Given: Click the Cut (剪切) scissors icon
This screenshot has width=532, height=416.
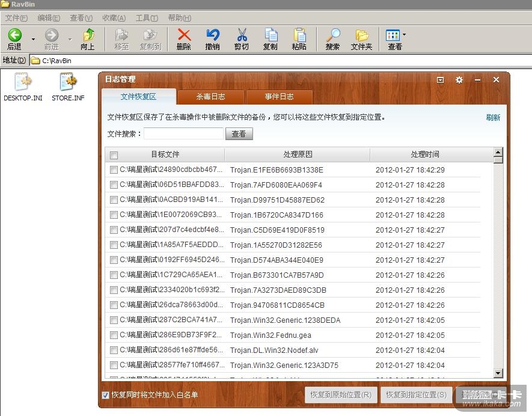Looking at the screenshot, I should tap(242, 35).
